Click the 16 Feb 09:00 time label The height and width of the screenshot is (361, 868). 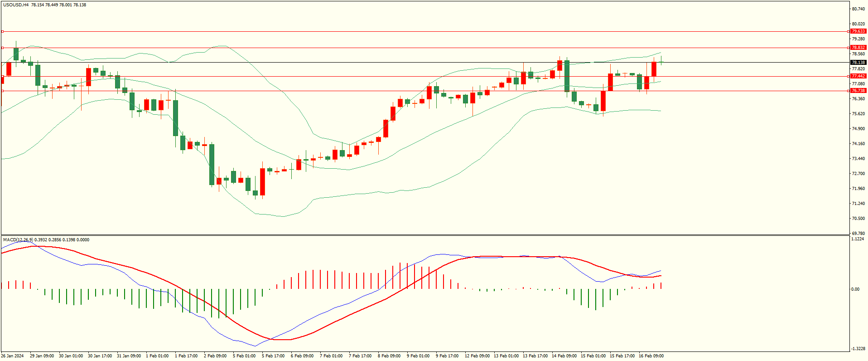click(651, 356)
